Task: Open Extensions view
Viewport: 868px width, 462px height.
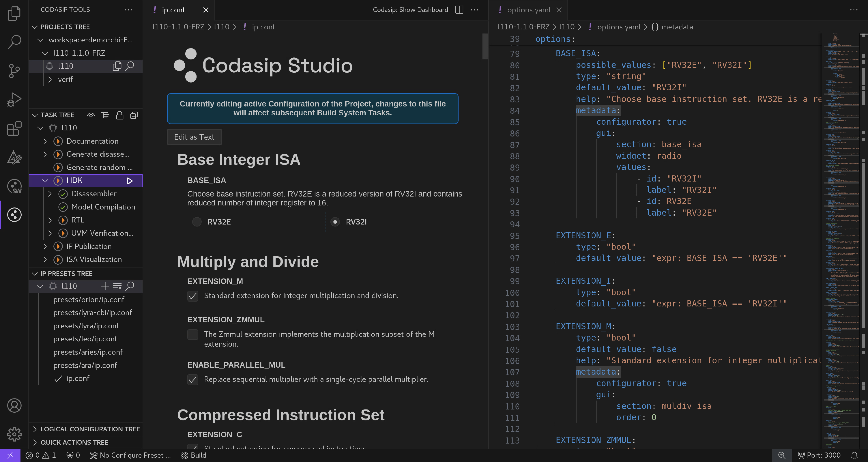Action: [x=14, y=128]
